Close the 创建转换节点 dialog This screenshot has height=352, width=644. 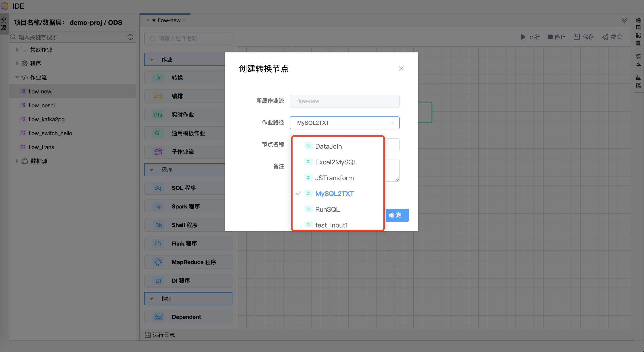coord(401,68)
